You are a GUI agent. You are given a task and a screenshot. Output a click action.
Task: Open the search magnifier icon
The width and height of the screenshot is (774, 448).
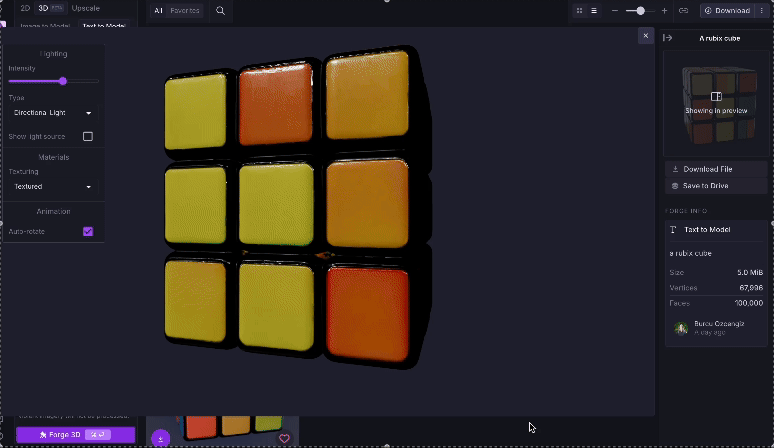coord(220,10)
